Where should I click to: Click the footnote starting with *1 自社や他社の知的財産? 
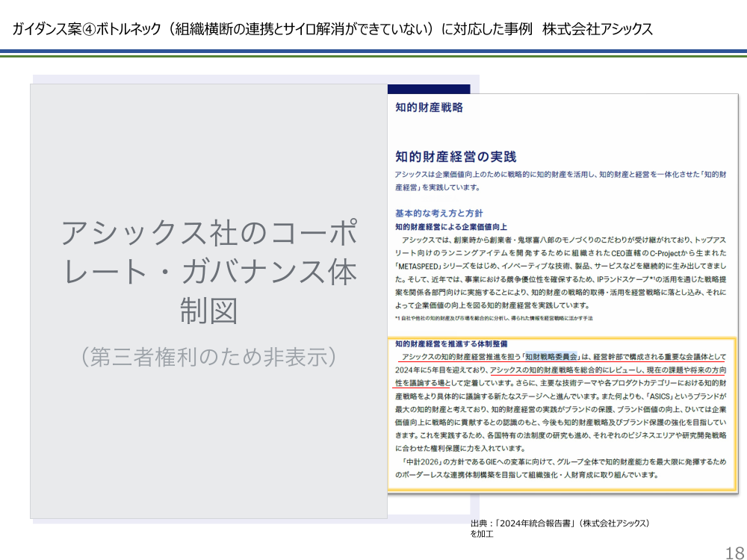[x=494, y=318]
